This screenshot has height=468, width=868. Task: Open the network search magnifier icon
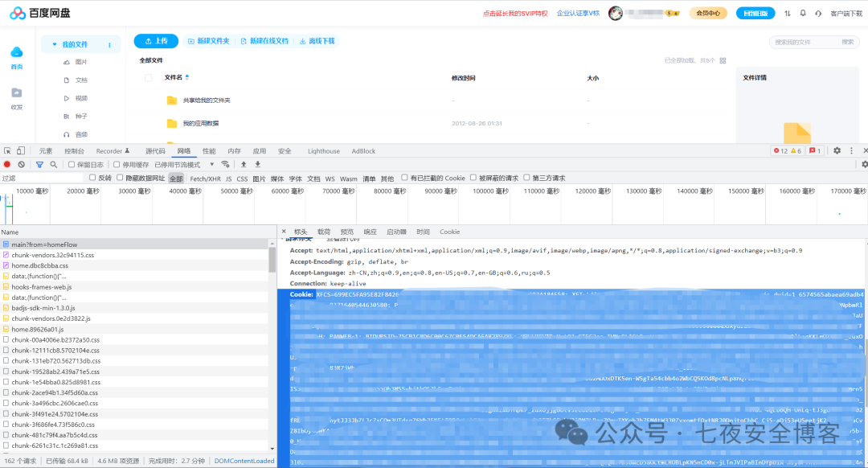pos(54,165)
